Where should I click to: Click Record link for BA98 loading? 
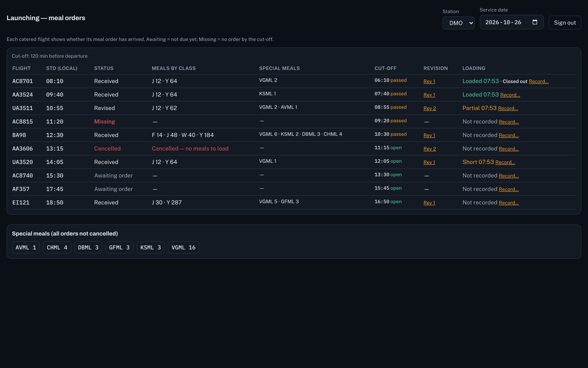point(509,135)
